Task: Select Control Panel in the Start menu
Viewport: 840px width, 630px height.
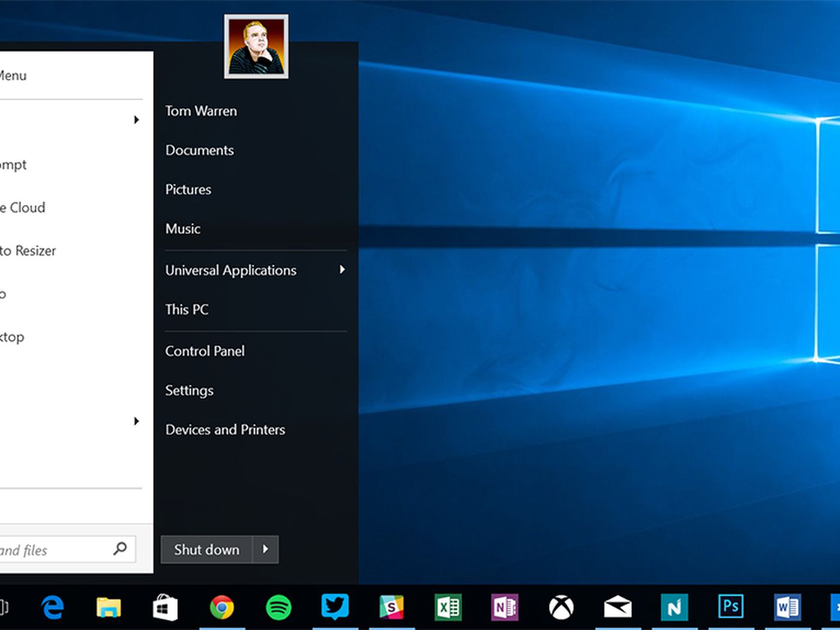Action: (205, 351)
